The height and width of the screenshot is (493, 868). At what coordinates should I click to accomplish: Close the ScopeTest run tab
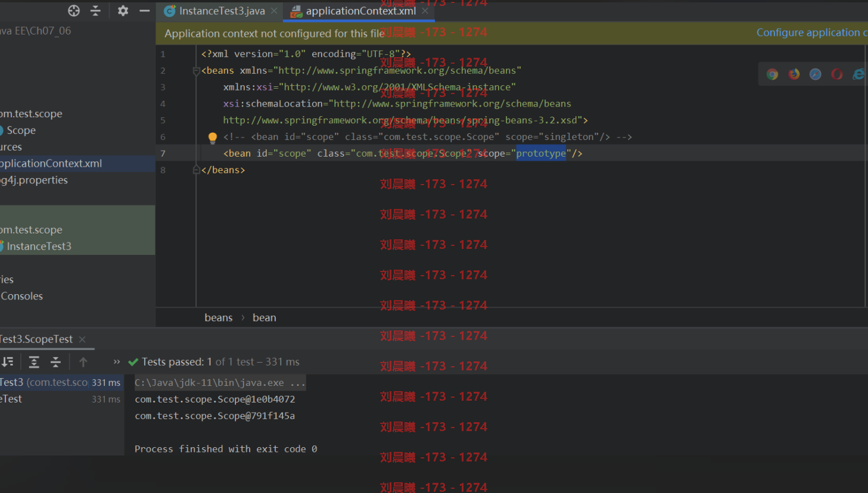(x=82, y=339)
